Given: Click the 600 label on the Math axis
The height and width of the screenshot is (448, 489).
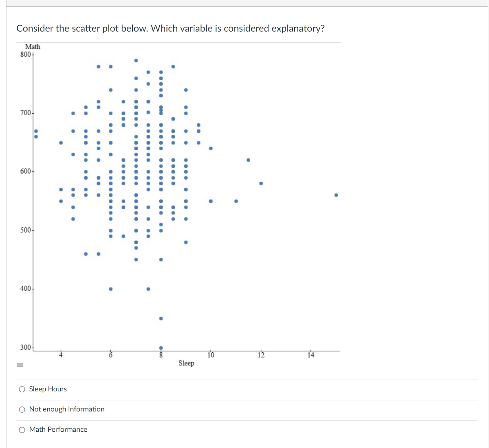Looking at the screenshot, I should coord(26,171).
